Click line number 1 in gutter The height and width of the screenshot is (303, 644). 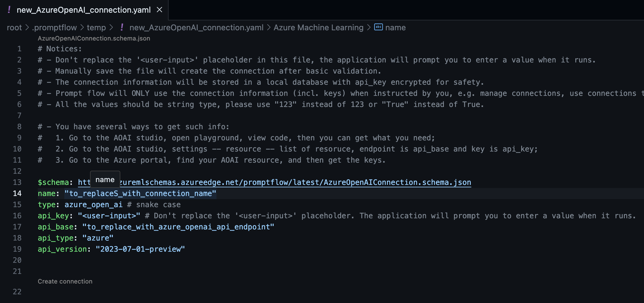[19, 49]
